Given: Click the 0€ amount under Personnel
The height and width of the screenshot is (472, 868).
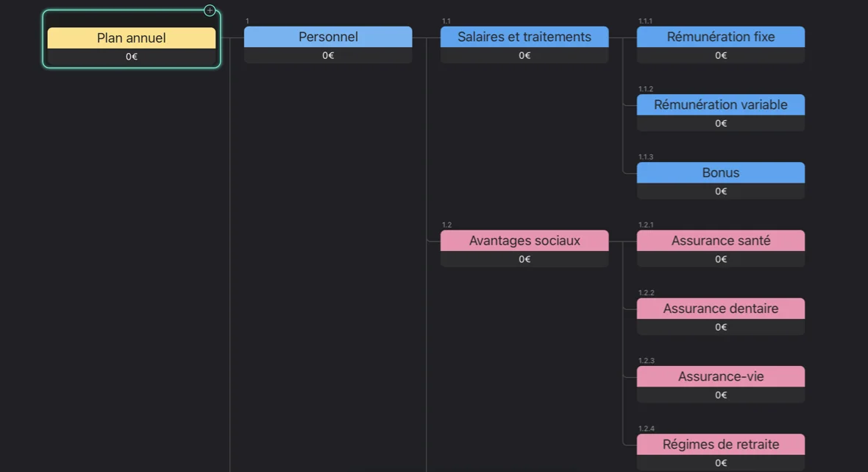Looking at the screenshot, I should 328,55.
